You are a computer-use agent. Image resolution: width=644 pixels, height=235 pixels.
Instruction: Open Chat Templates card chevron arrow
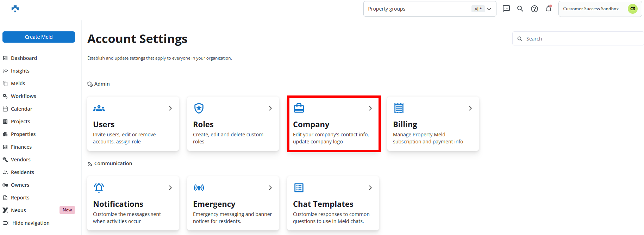point(370,188)
